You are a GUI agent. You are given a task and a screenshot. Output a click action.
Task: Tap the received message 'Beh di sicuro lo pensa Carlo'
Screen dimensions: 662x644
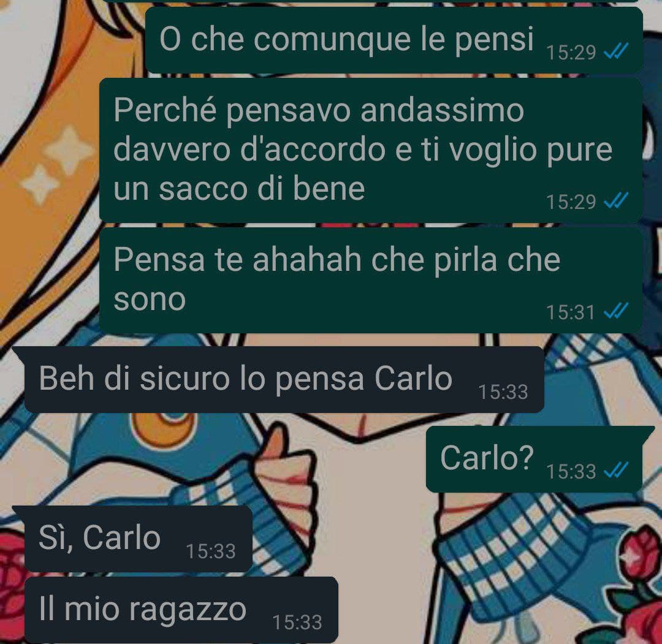[284, 379]
